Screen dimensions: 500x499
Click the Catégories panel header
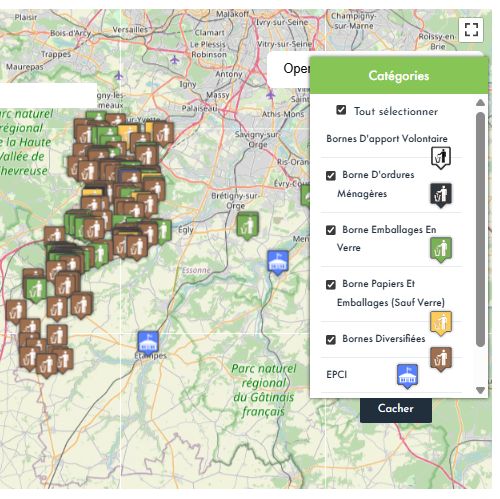[399, 76]
